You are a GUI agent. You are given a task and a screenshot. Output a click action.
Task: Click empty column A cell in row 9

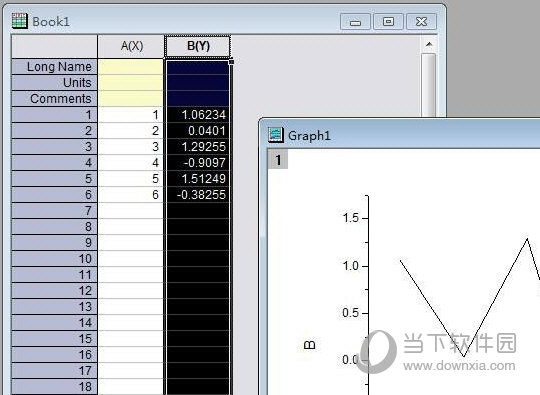click(x=131, y=242)
